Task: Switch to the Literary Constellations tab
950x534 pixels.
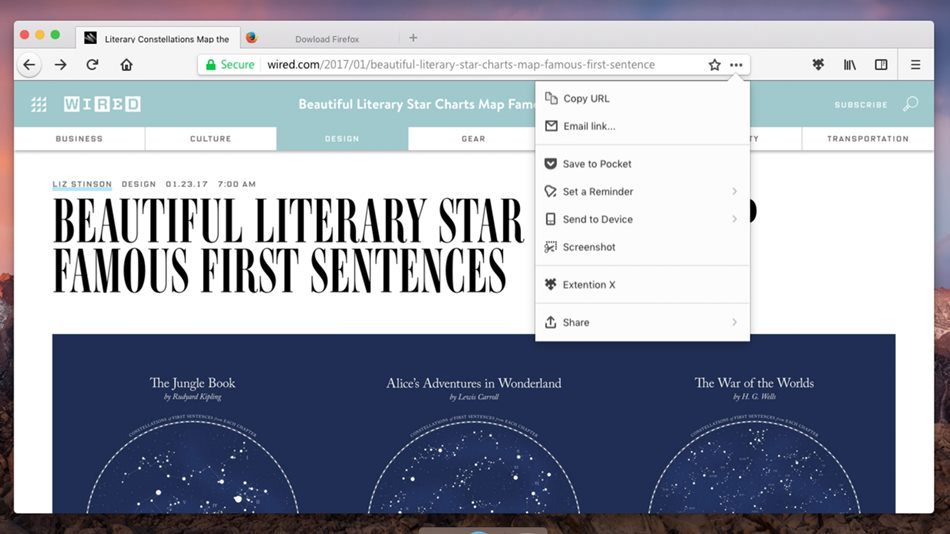Action: pos(158,38)
